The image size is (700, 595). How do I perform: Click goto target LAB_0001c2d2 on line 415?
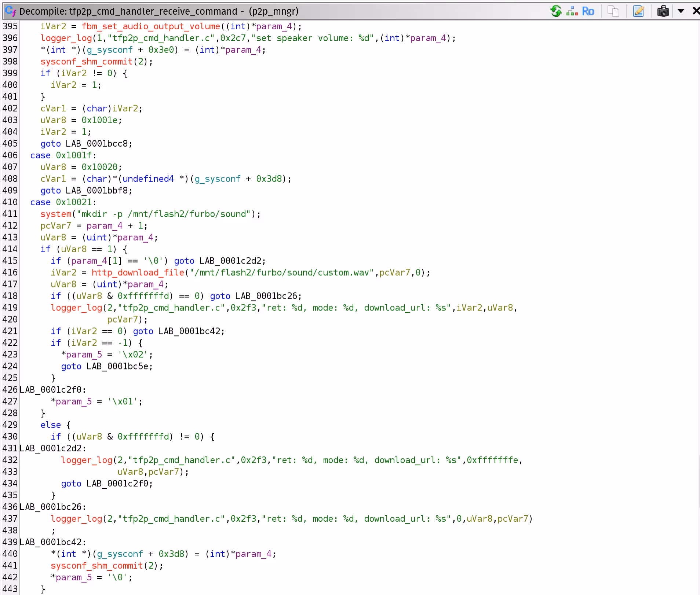point(231,261)
